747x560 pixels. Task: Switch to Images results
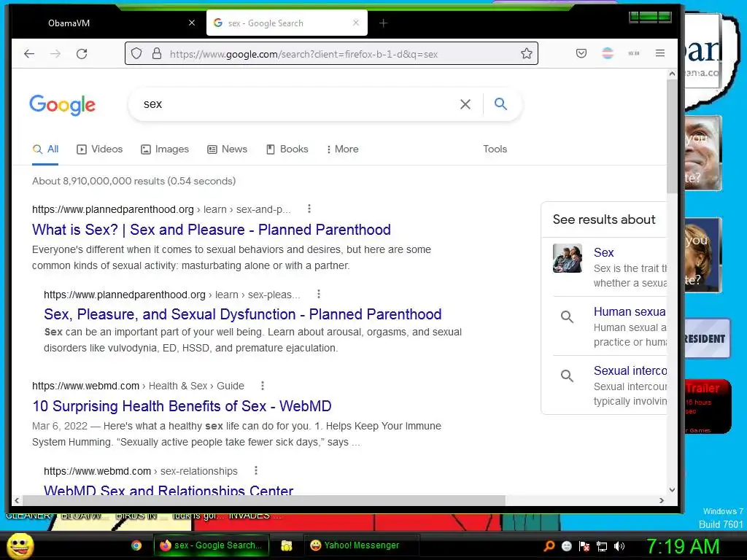(165, 149)
